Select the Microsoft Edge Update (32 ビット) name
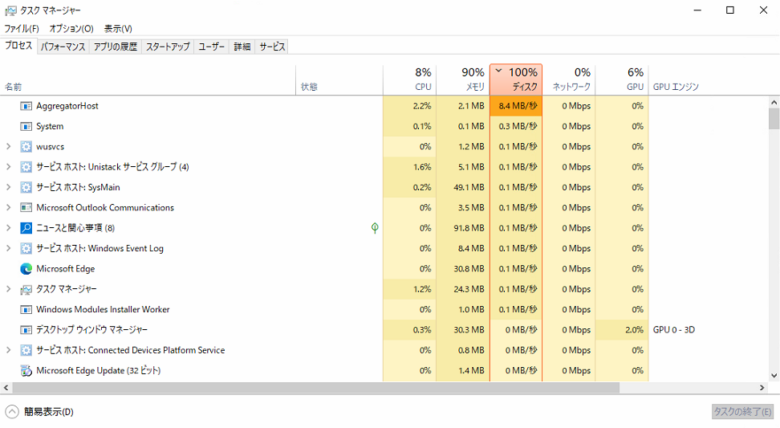This screenshot has height=428, width=780. pyautogui.click(x=98, y=371)
